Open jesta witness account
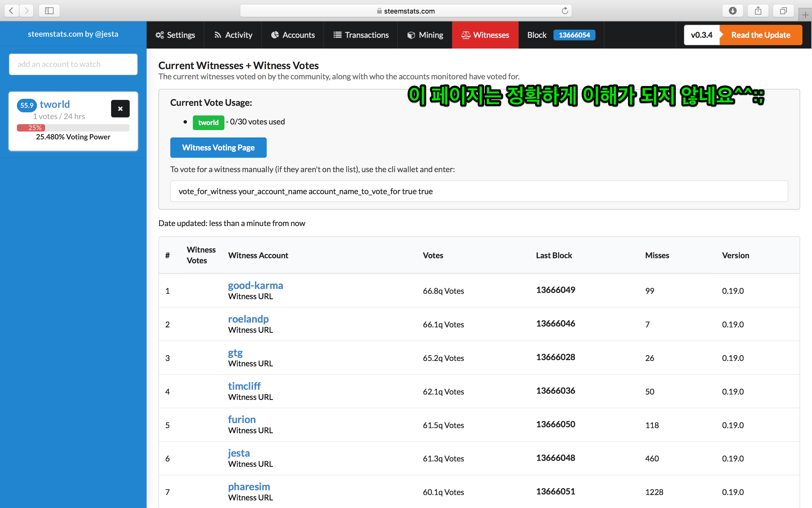 (239, 453)
